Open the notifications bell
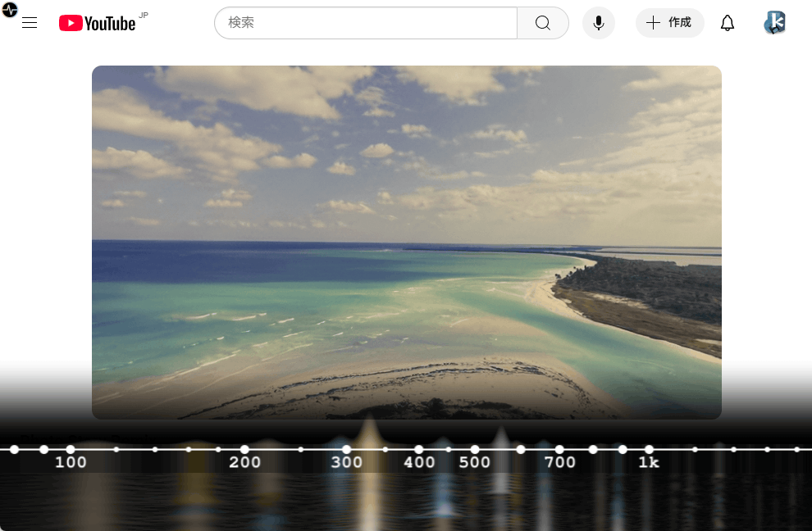The height and width of the screenshot is (531, 812). click(x=728, y=23)
